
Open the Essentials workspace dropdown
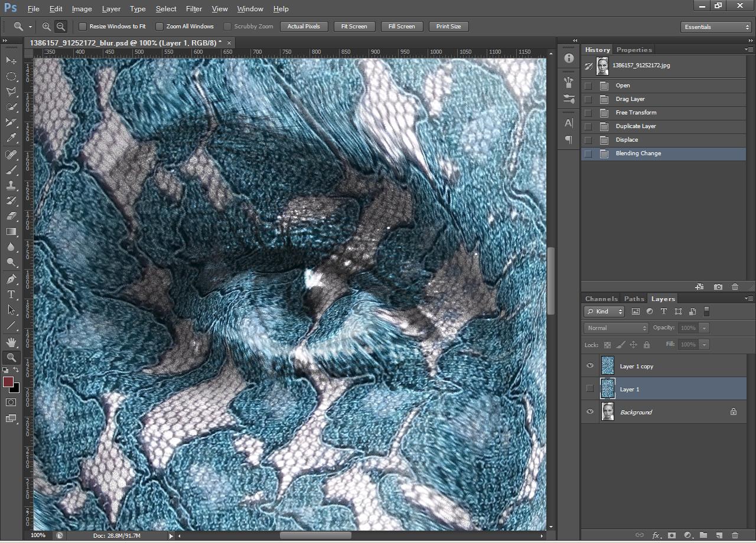point(716,27)
